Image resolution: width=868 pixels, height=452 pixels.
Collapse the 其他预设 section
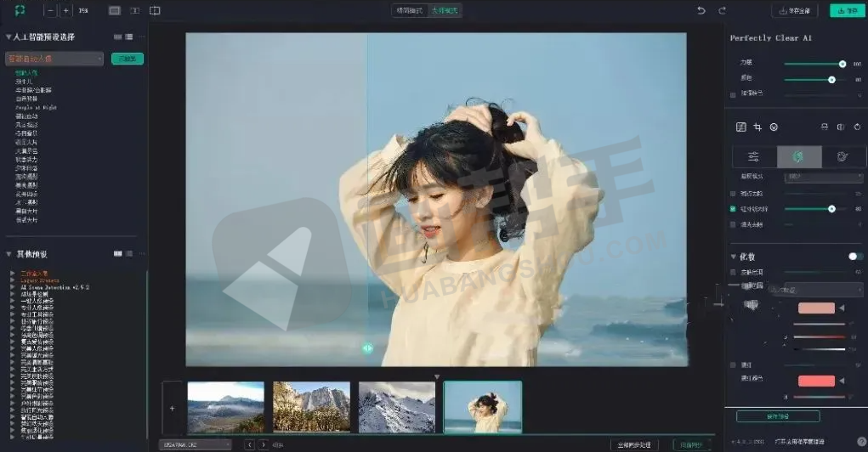pyautogui.click(x=9, y=254)
